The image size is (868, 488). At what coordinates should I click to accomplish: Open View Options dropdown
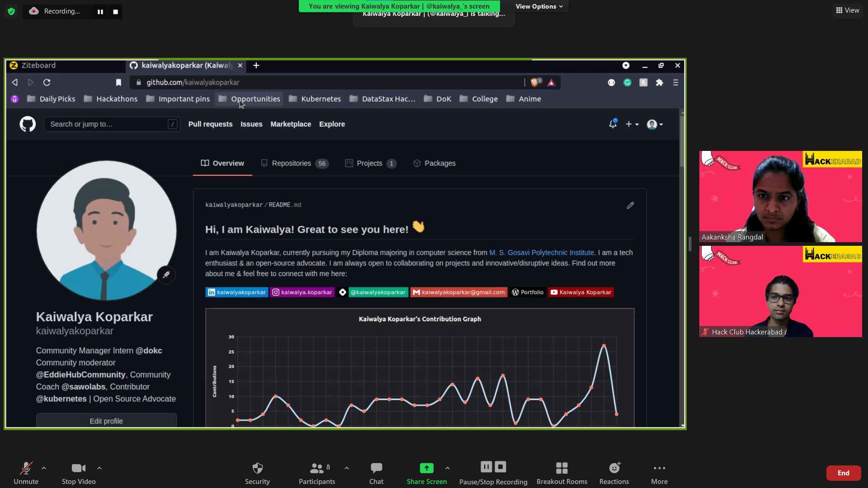[539, 6]
